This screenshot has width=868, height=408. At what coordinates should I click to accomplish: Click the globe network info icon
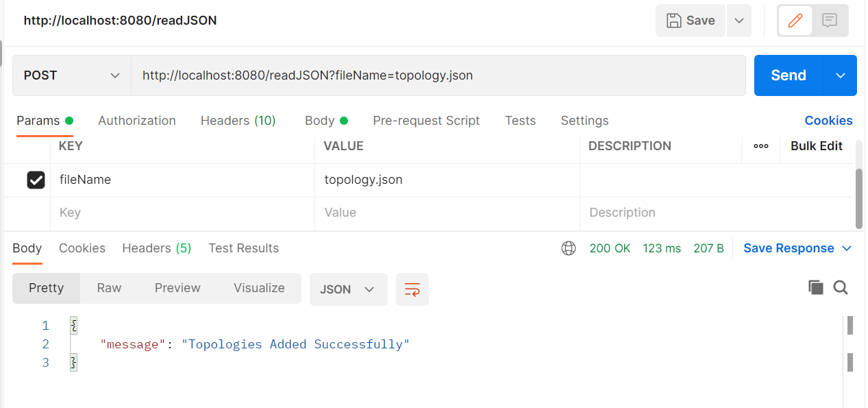click(569, 248)
